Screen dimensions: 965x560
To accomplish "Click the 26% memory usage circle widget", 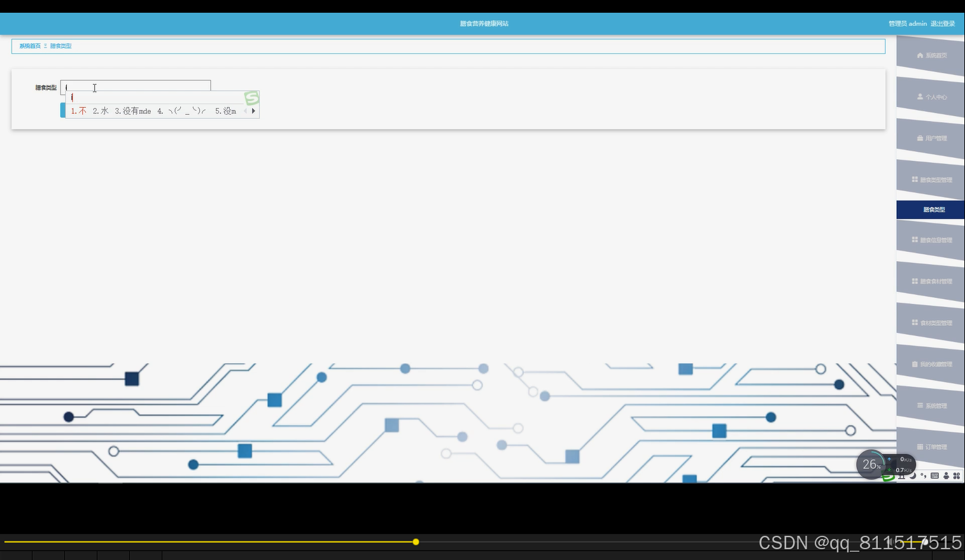I will 871,465.
